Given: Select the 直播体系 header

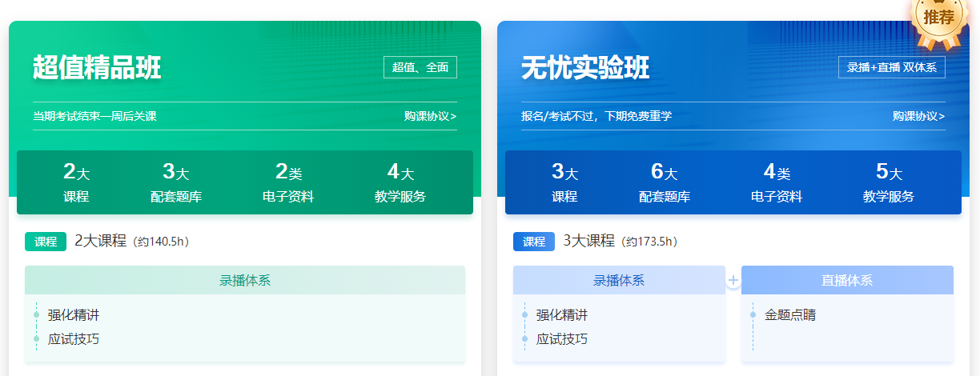Looking at the screenshot, I should pos(847,280).
